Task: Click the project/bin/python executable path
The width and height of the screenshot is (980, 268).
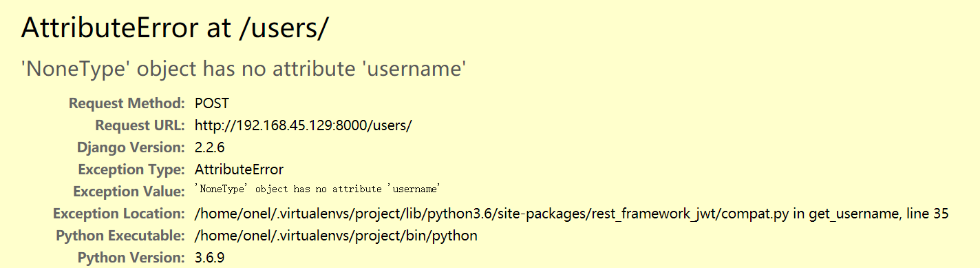Action: (x=336, y=236)
